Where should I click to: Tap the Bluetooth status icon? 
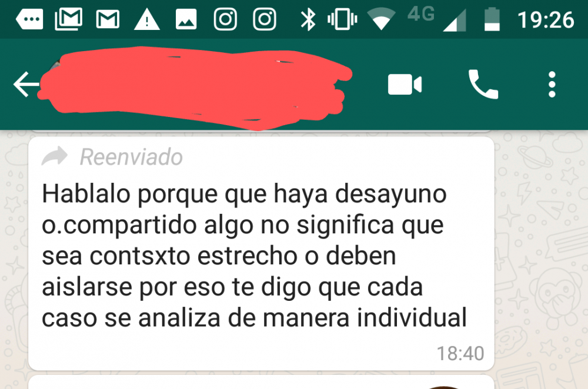(x=308, y=19)
